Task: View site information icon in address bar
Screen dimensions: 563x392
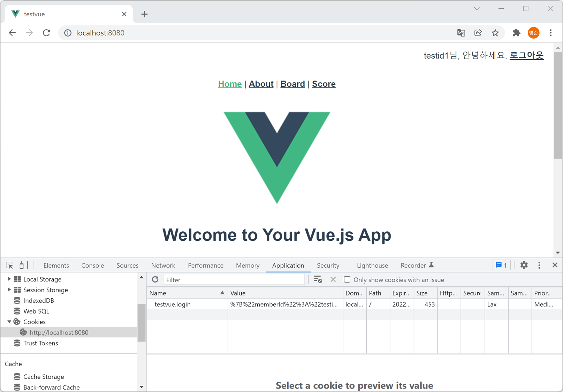Action: pyautogui.click(x=68, y=33)
